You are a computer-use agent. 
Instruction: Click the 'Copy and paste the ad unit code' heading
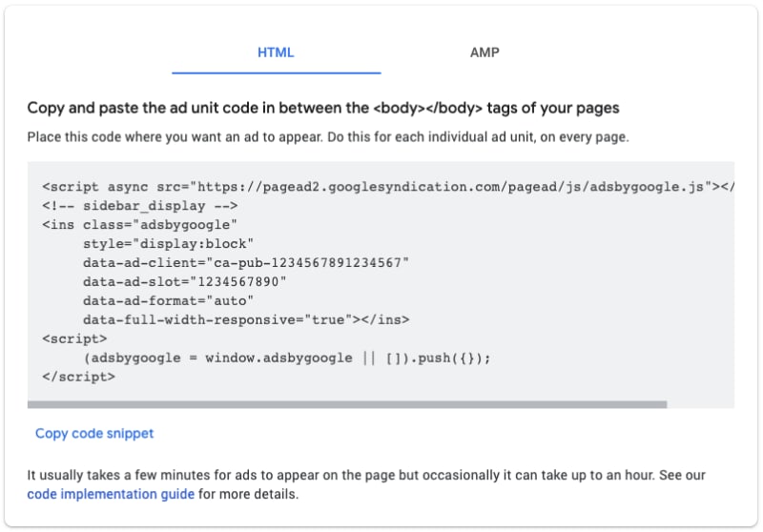click(323, 108)
